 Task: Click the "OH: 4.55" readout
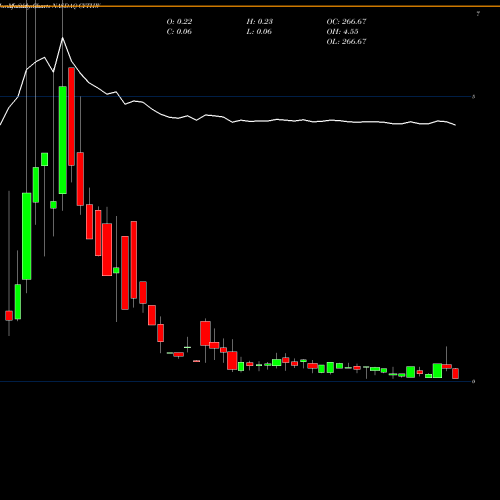coord(342,31)
